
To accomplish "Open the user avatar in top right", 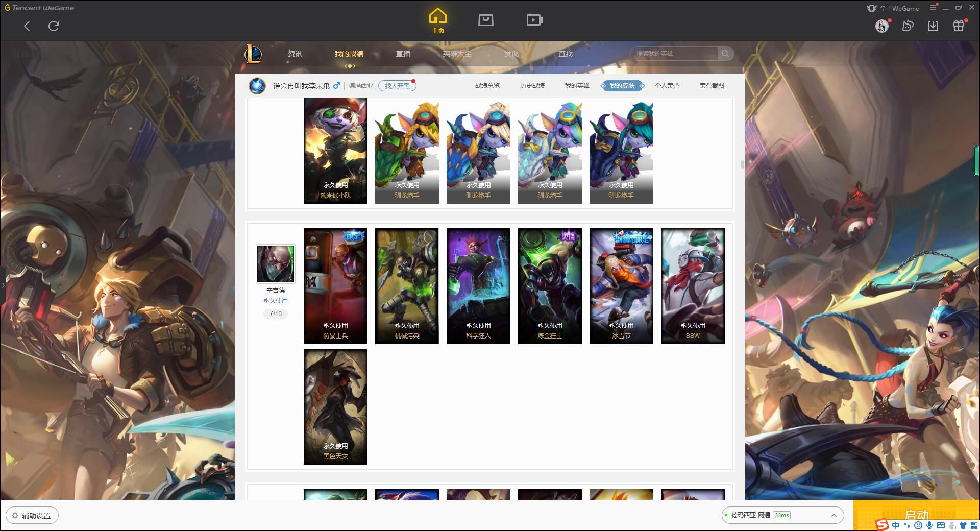I will click(882, 26).
